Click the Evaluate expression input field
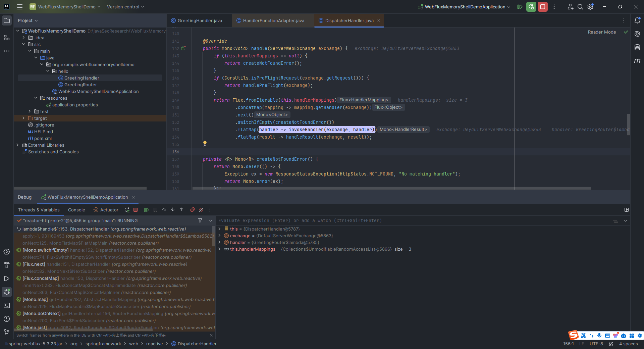Image resolution: width=644 pixels, height=349 pixels. click(x=414, y=220)
